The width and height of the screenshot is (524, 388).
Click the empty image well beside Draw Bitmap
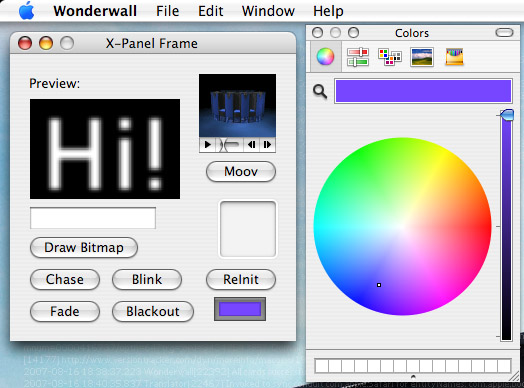248,229
